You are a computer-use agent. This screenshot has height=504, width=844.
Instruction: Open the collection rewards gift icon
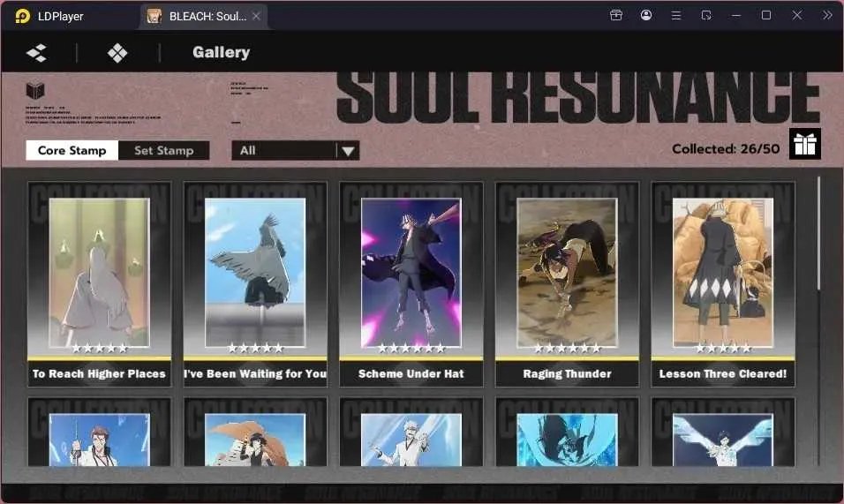point(804,144)
